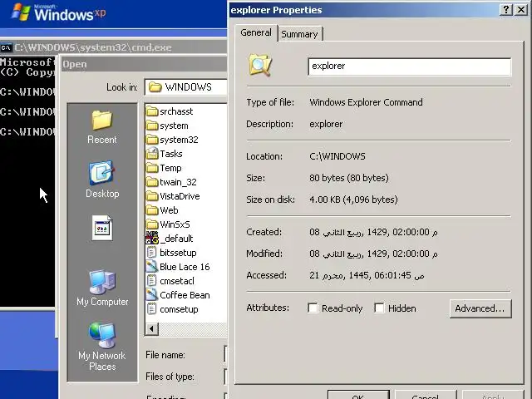Click Size on disk value 4.00 KB
Image resolution: width=532 pixels, height=399 pixels.
(353, 199)
